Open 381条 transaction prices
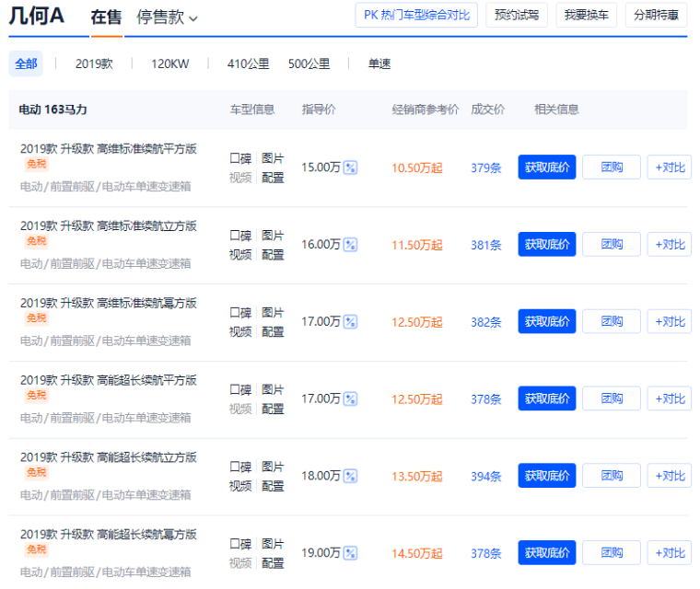Image resolution: width=700 pixels, height=589 pixels. click(x=486, y=246)
